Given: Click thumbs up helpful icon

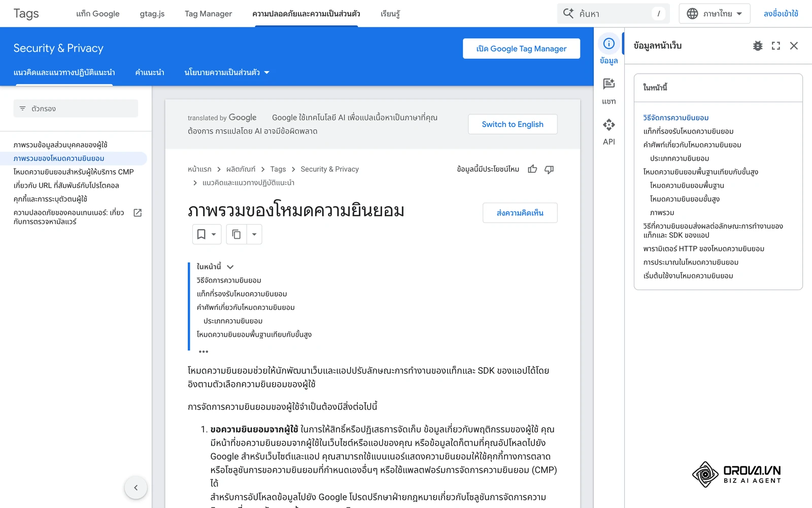Looking at the screenshot, I should click(x=532, y=169).
